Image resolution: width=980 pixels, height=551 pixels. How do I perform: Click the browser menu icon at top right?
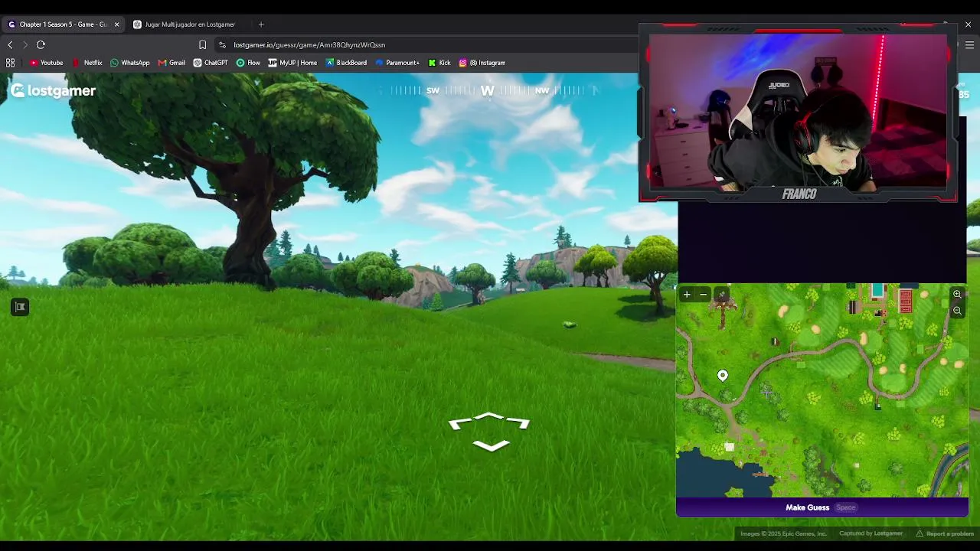(969, 45)
